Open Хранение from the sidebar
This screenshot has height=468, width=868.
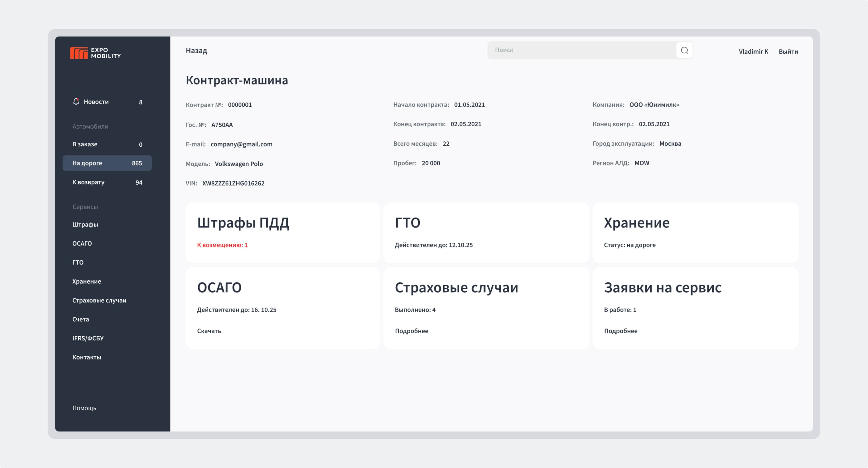86,281
